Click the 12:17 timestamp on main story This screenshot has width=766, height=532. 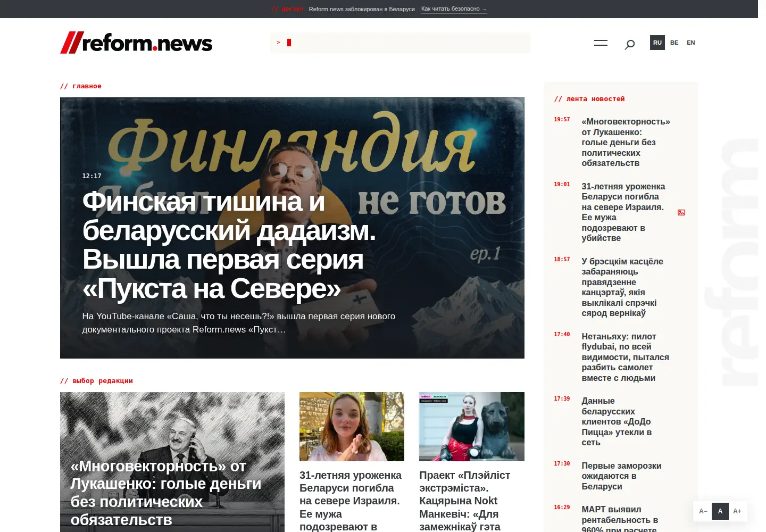click(91, 176)
